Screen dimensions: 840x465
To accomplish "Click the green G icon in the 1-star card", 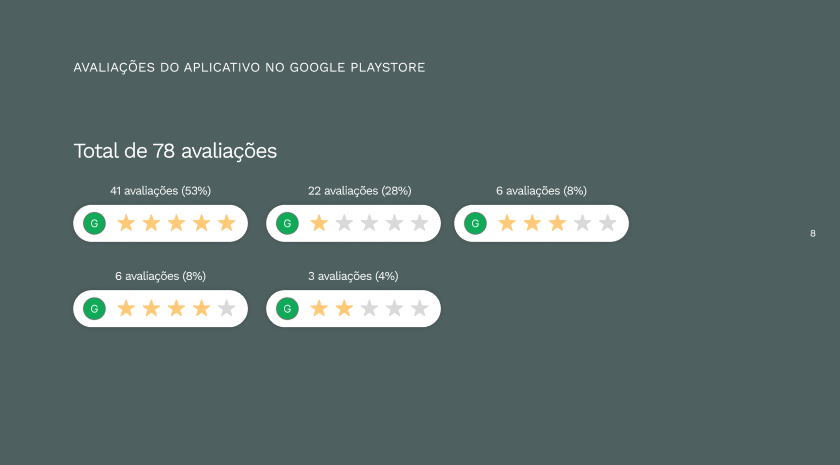I will pos(287,223).
